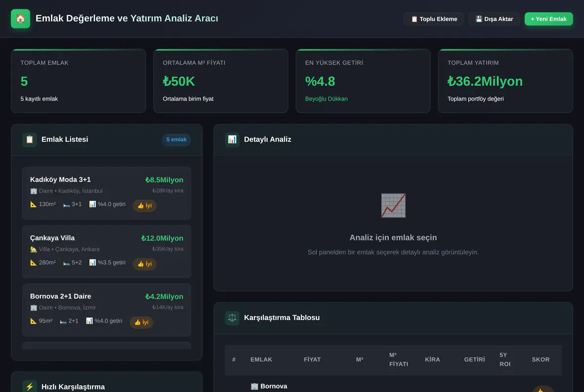Click the scales icon beside Karşılaştırma Tablosu
Screen dimensions: 584x392
pyautogui.click(x=232, y=318)
